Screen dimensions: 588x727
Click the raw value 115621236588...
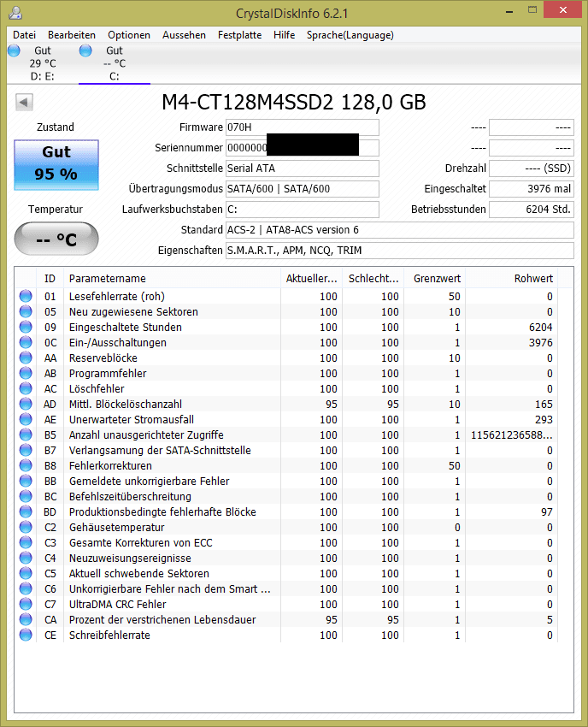(x=512, y=434)
